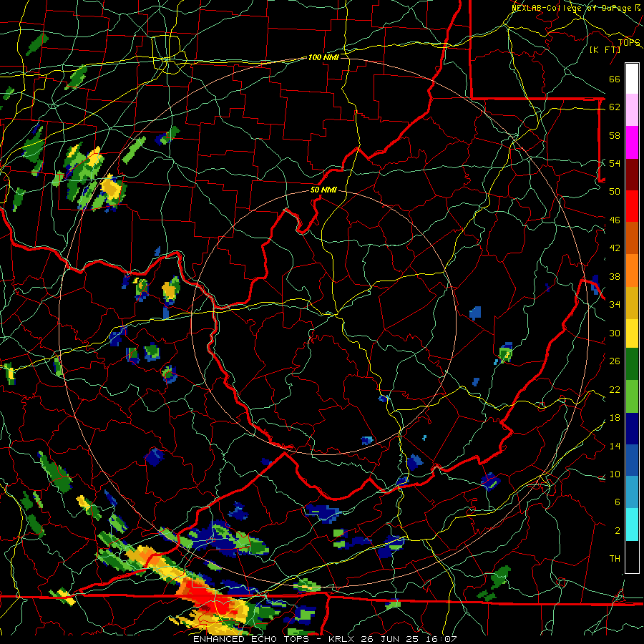Click the '22' legend value
Viewport: 644px width, 644px height.
pos(615,389)
